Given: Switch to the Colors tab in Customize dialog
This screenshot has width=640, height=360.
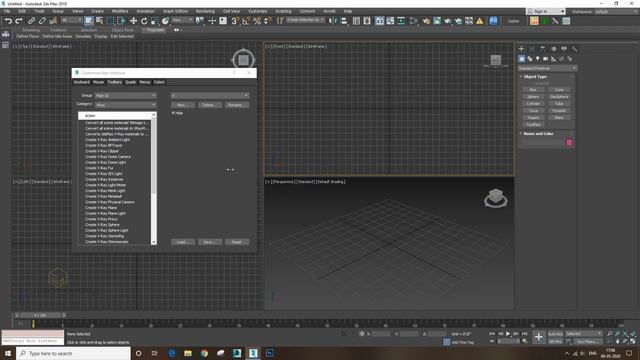Looking at the screenshot, I should coord(159,82).
